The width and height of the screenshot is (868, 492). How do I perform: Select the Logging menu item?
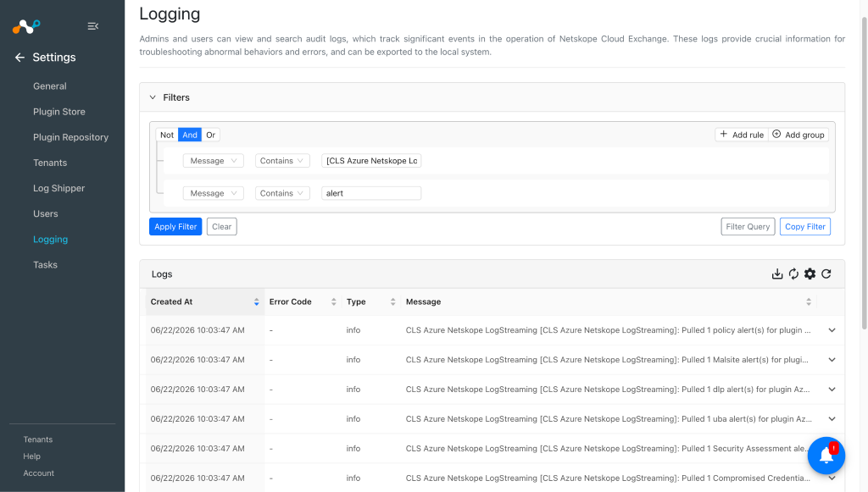50,240
